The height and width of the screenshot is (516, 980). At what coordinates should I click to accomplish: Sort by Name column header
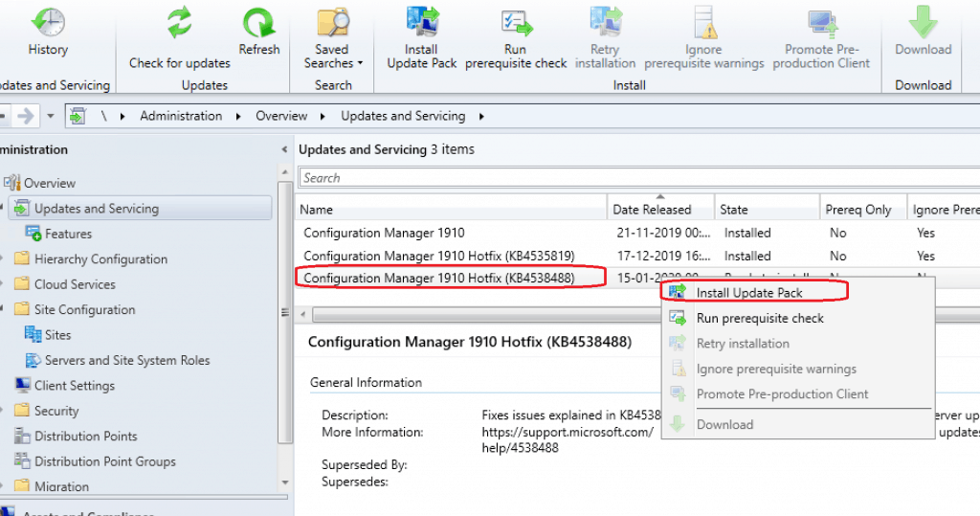coord(451,210)
